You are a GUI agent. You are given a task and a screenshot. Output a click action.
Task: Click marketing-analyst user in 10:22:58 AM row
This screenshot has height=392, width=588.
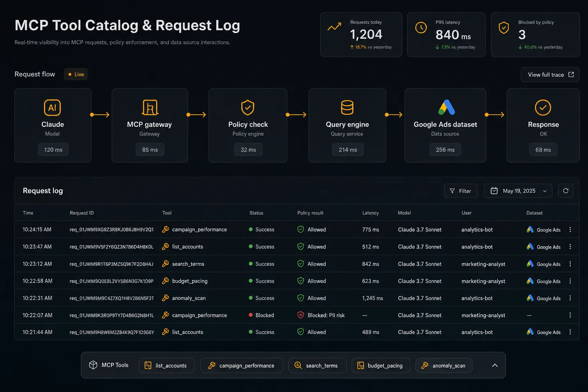pyautogui.click(x=483, y=281)
